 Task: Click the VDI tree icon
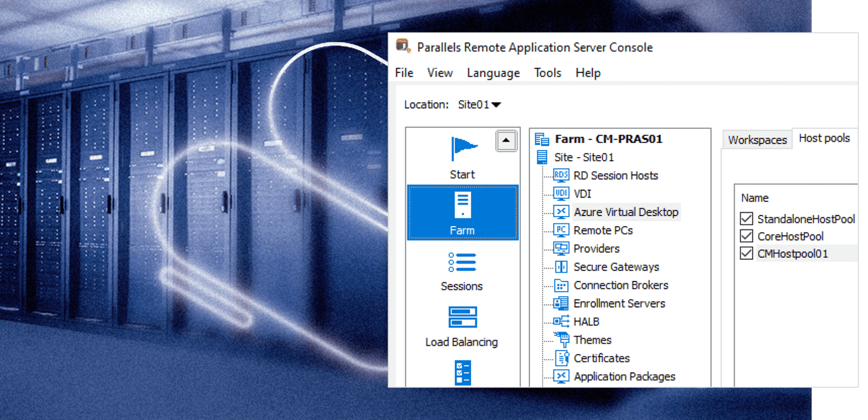(561, 194)
